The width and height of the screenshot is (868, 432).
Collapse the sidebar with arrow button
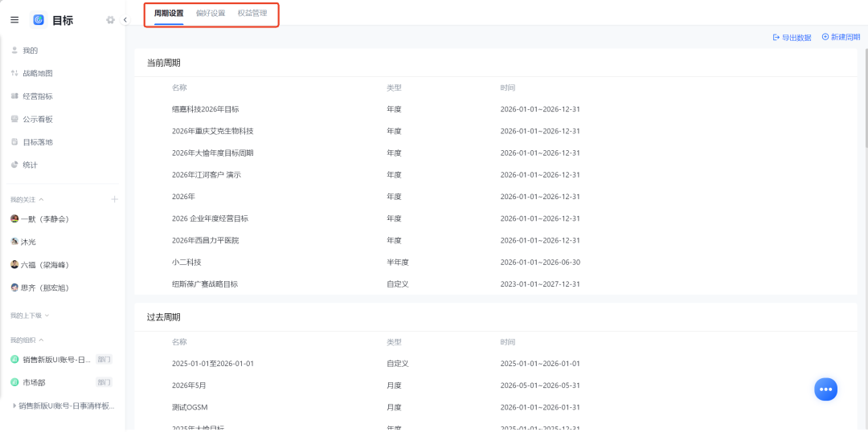point(125,20)
